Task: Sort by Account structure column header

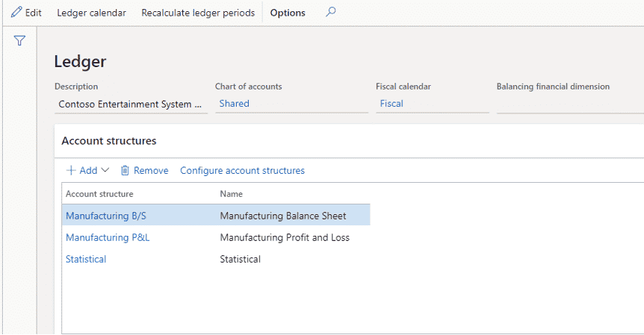Action: (x=99, y=193)
